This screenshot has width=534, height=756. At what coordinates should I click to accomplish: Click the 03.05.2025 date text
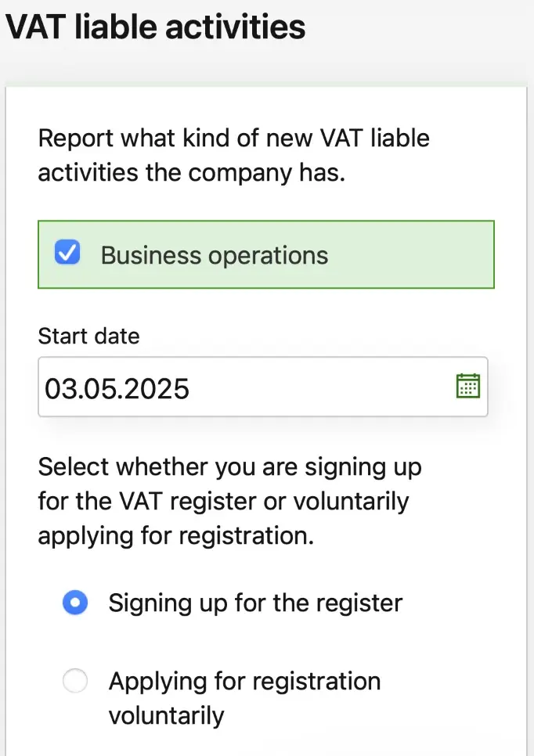tap(117, 389)
